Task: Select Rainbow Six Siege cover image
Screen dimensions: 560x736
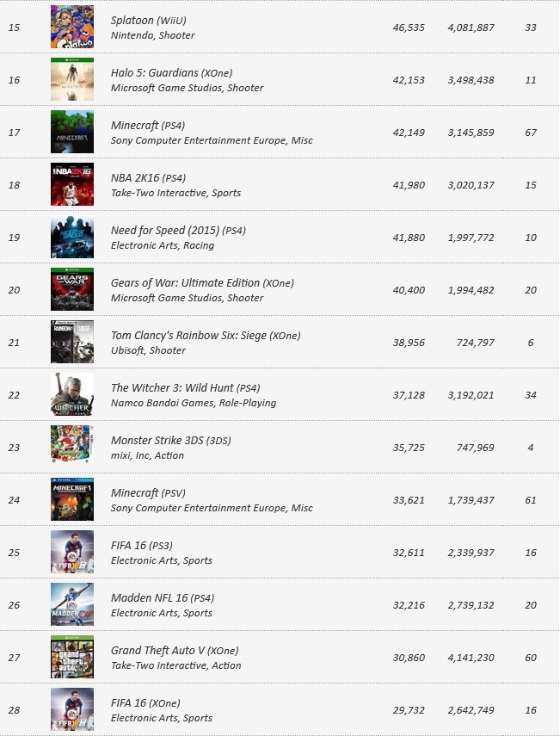Action: 72,343
